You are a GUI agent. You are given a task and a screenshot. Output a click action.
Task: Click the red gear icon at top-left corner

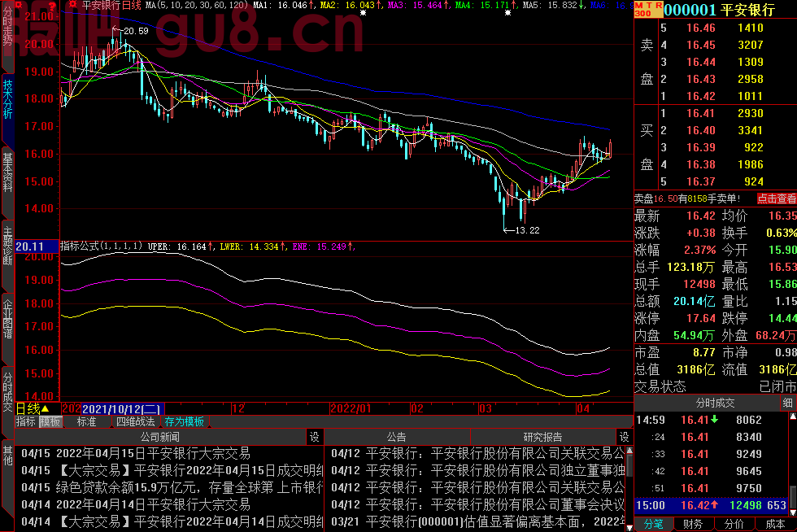[x=20, y=5]
